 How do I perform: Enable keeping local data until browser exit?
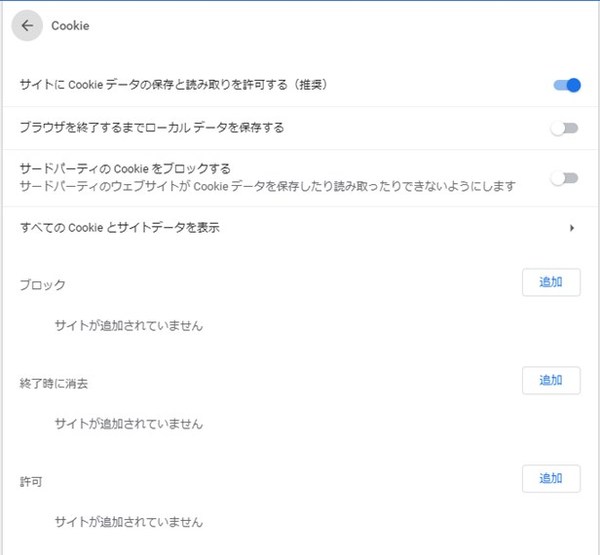coord(566,128)
